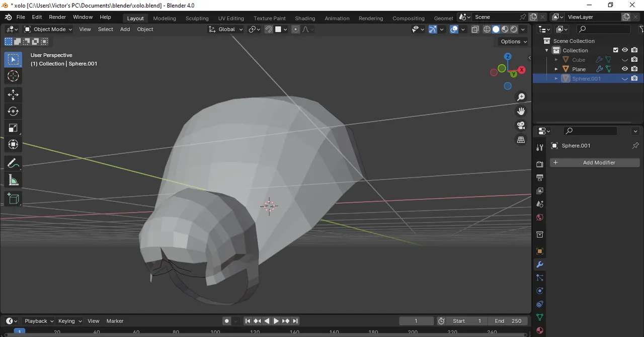Click the blue Z axis on gizmo
The image size is (644, 337).
coord(508,56)
